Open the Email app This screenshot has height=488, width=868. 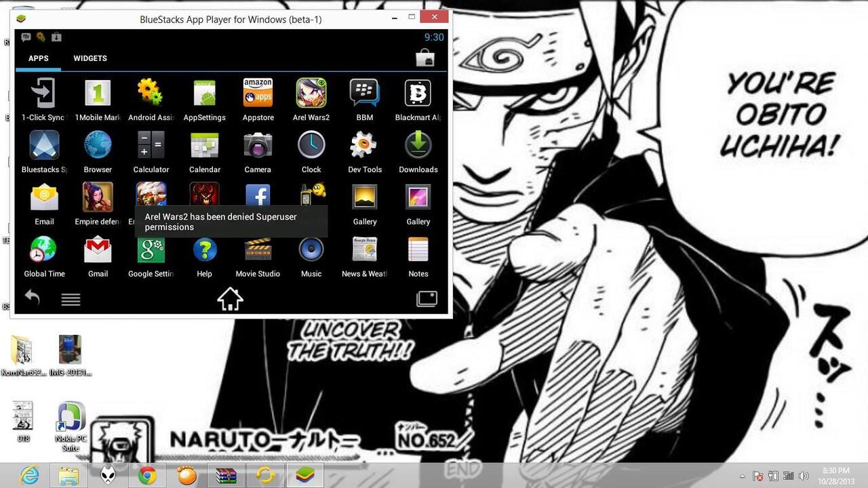tap(44, 197)
